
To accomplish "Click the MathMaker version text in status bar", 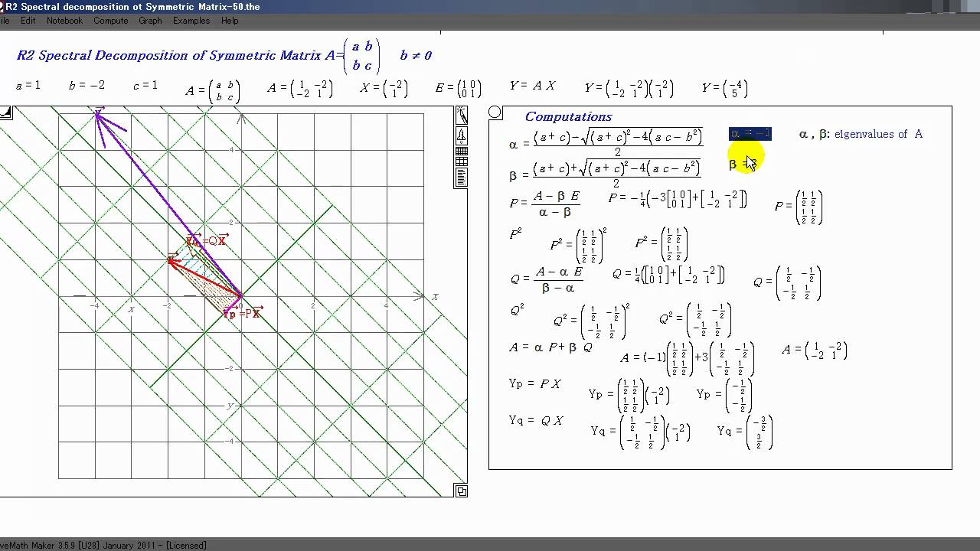I will [x=103, y=546].
